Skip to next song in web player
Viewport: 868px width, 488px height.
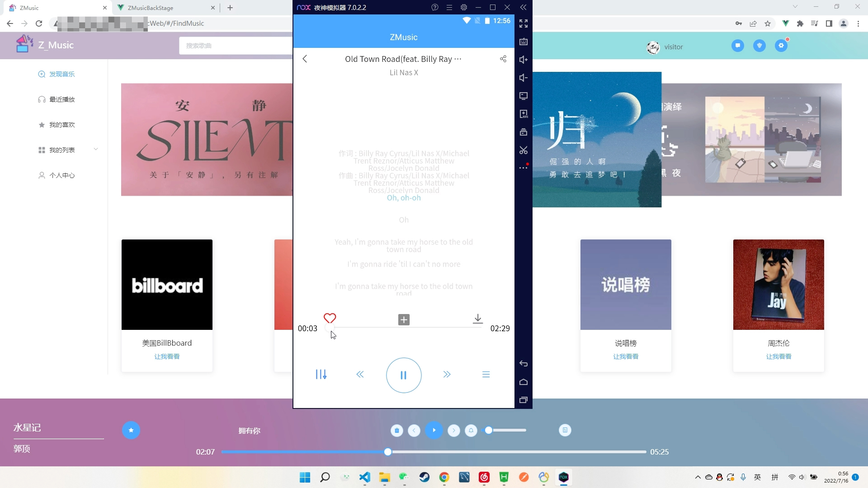pos(454,431)
